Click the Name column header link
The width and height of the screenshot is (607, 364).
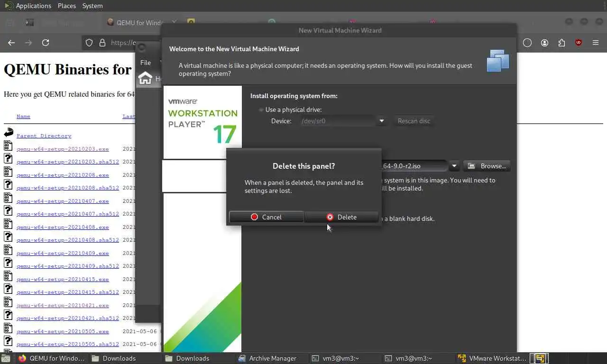coord(23,116)
